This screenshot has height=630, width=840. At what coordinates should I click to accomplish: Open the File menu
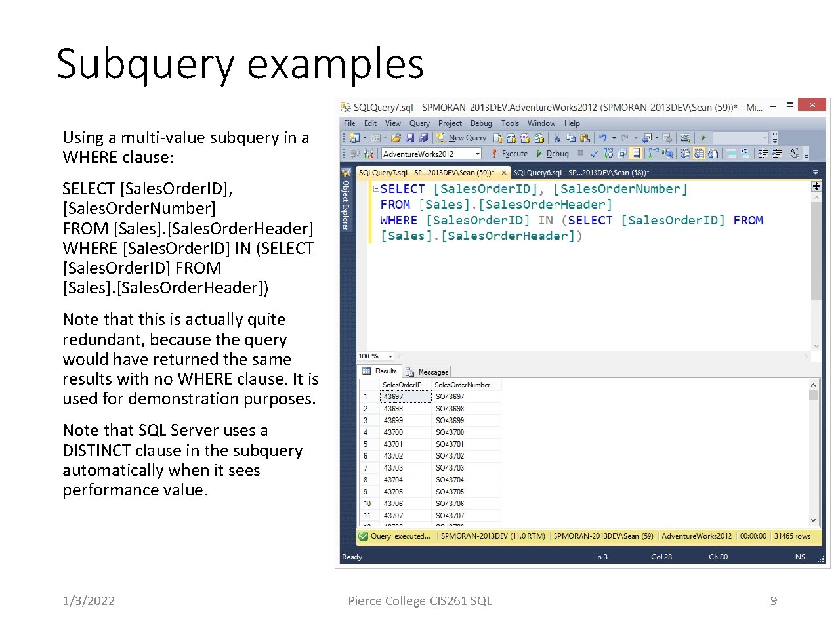tap(349, 123)
